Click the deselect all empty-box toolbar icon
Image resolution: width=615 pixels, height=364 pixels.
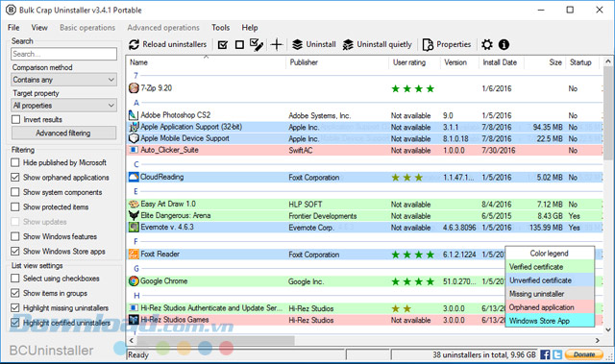click(239, 45)
